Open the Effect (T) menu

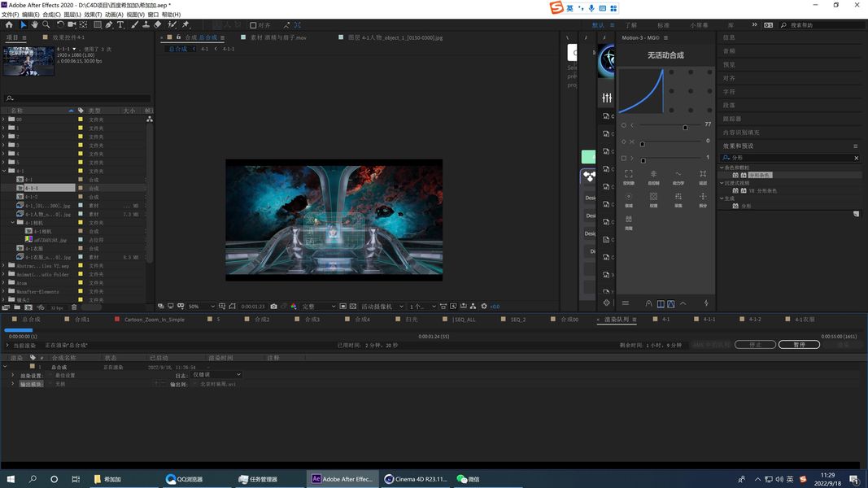(93, 15)
